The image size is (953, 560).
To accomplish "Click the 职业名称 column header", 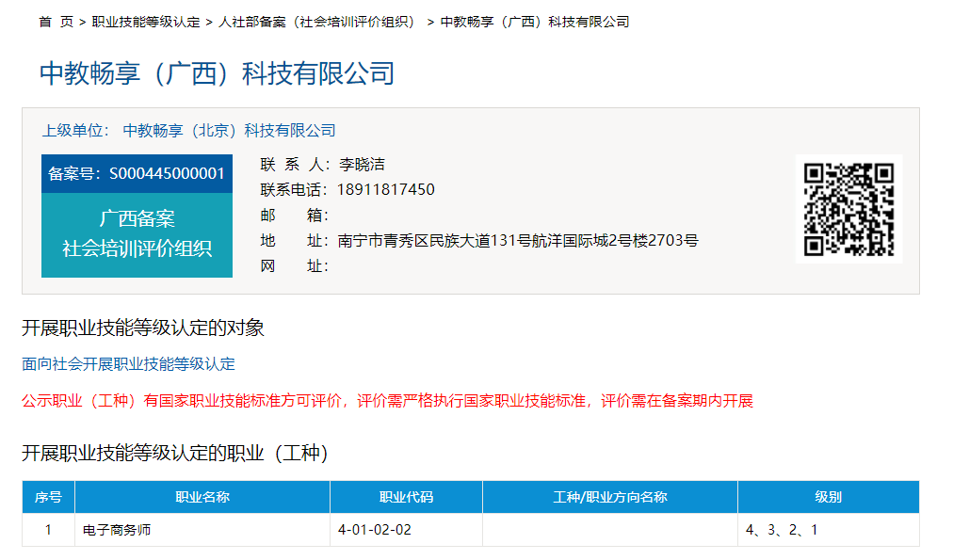I will pyautogui.click(x=202, y=497).
